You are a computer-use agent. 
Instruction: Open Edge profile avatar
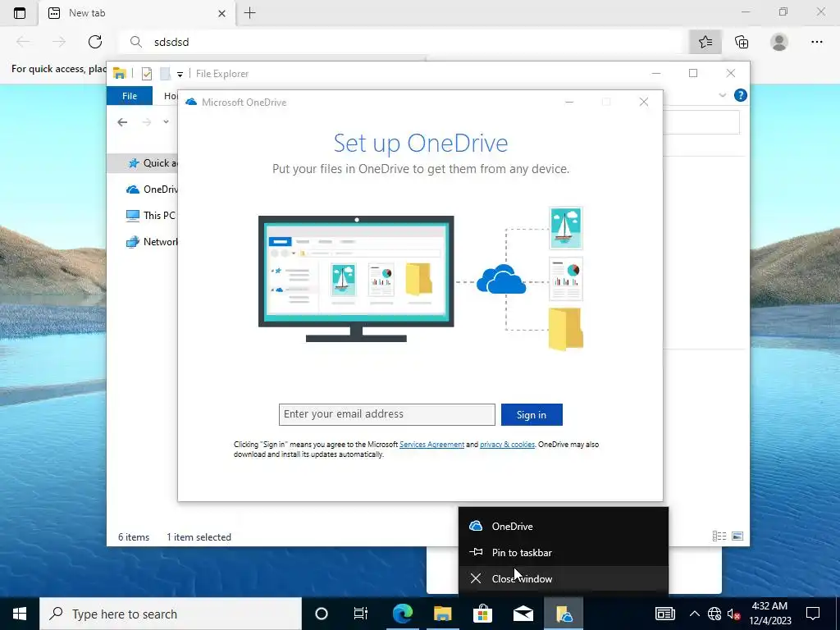pos(779,42)
